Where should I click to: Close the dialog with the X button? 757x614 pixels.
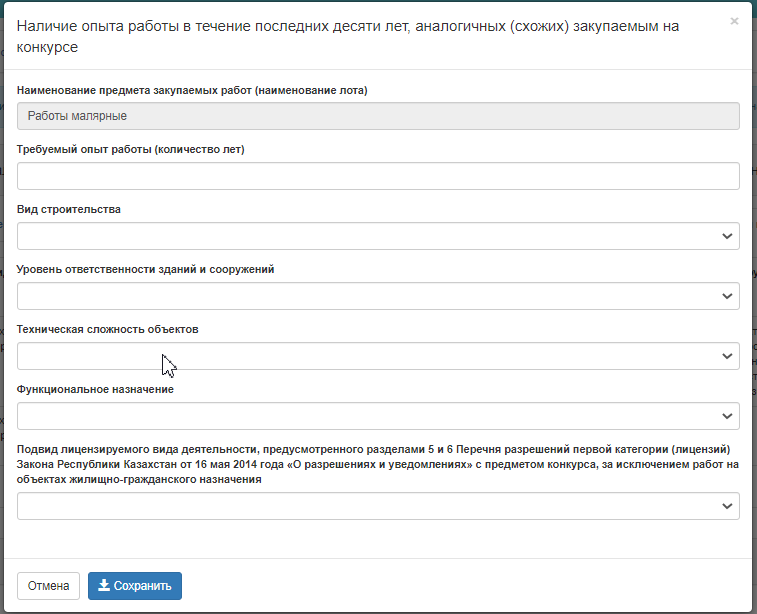pyautogui.click(x=734, y=21)
